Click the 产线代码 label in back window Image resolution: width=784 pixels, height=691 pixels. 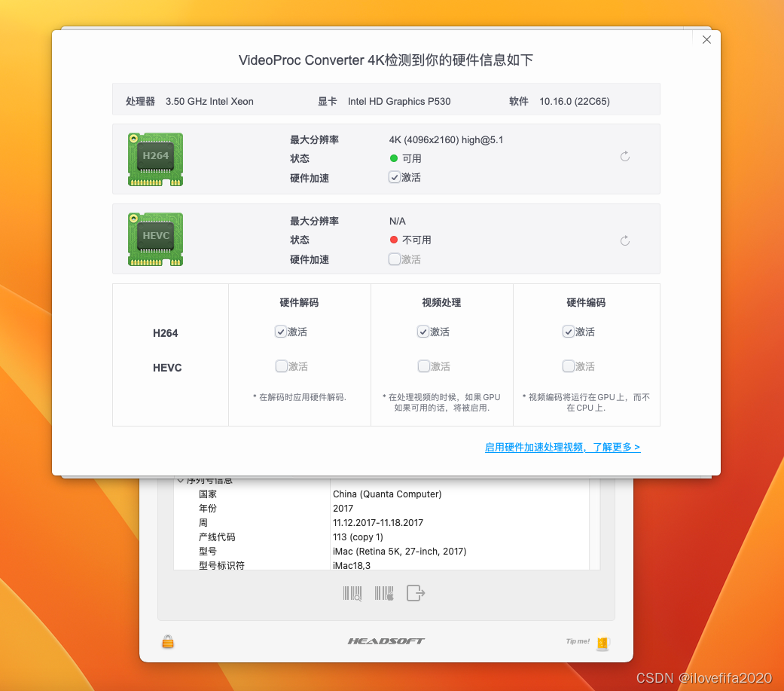pyautogui.click(x=217, y=537)
